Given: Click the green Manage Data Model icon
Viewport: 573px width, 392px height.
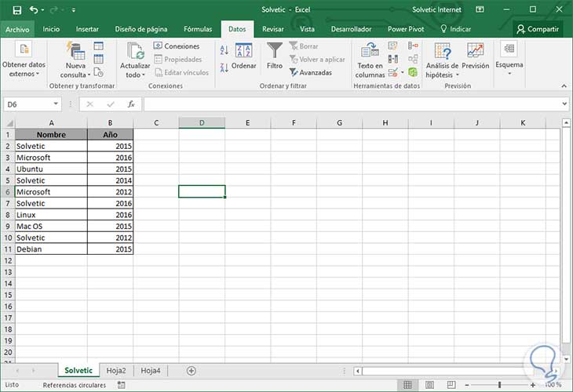Looking at the screenshot, I should coord(413,72).
